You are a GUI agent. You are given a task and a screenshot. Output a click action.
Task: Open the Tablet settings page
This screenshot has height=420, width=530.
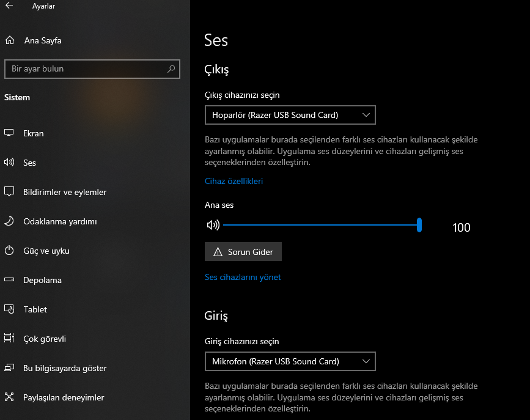tap(35, 309)
